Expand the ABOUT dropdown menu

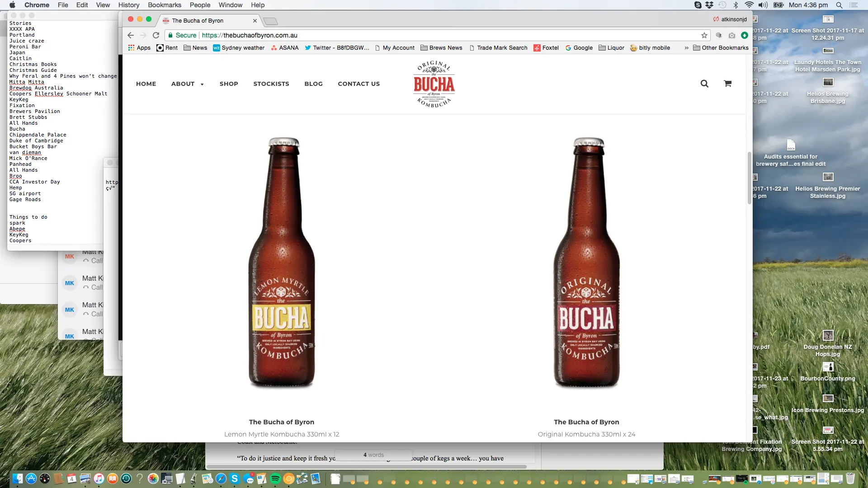(187, 84)
